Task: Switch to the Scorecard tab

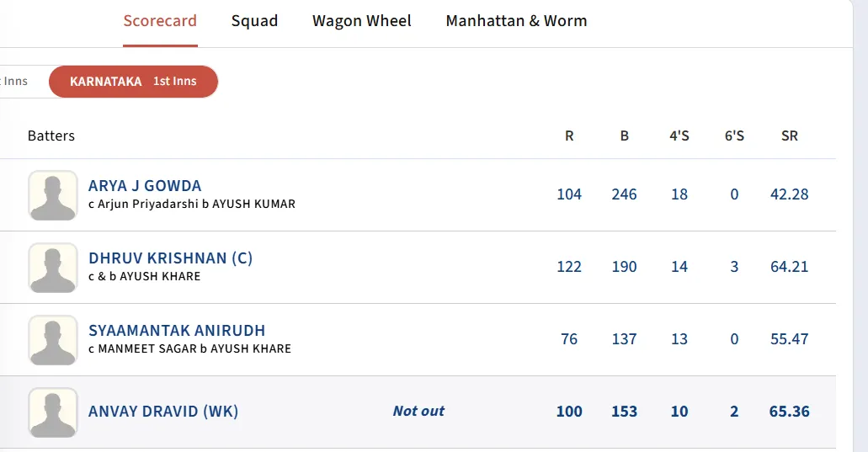Action: (x=160, y=21)
